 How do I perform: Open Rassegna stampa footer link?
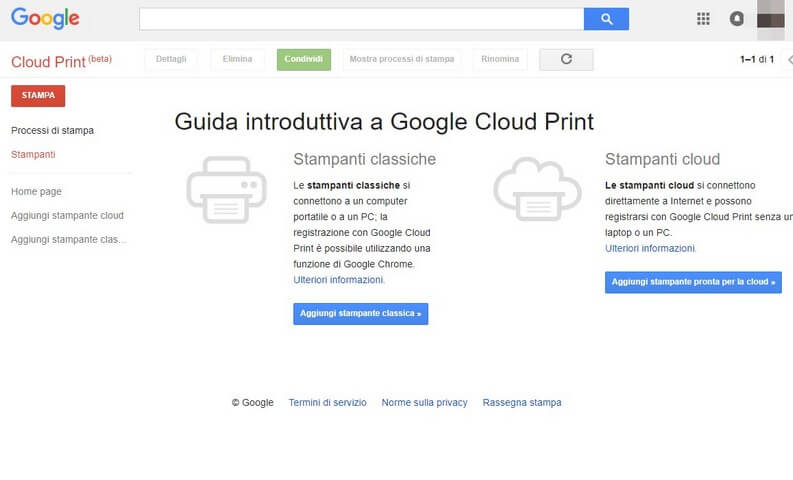pos(522,403)
